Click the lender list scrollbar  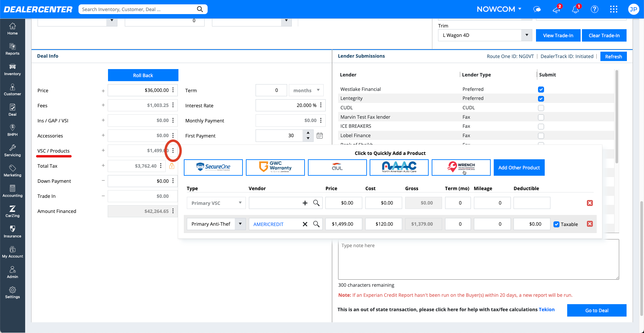616,117
